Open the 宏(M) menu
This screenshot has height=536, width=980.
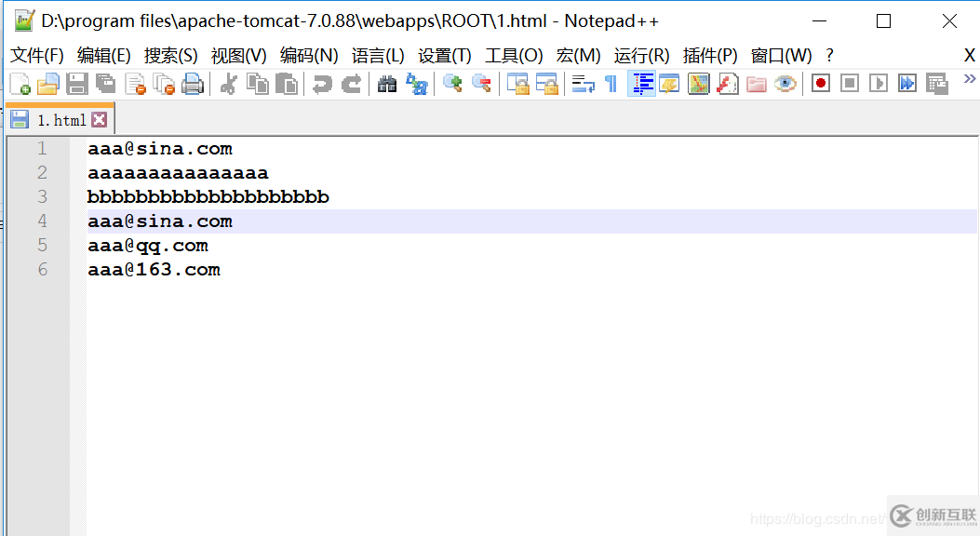pyautogui.click(x=578, y=56)
